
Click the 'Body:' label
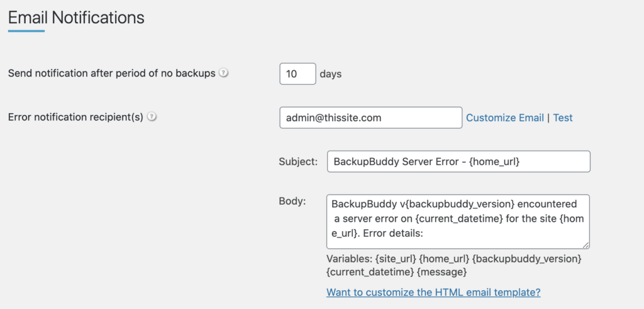click(x=292, y=202)
